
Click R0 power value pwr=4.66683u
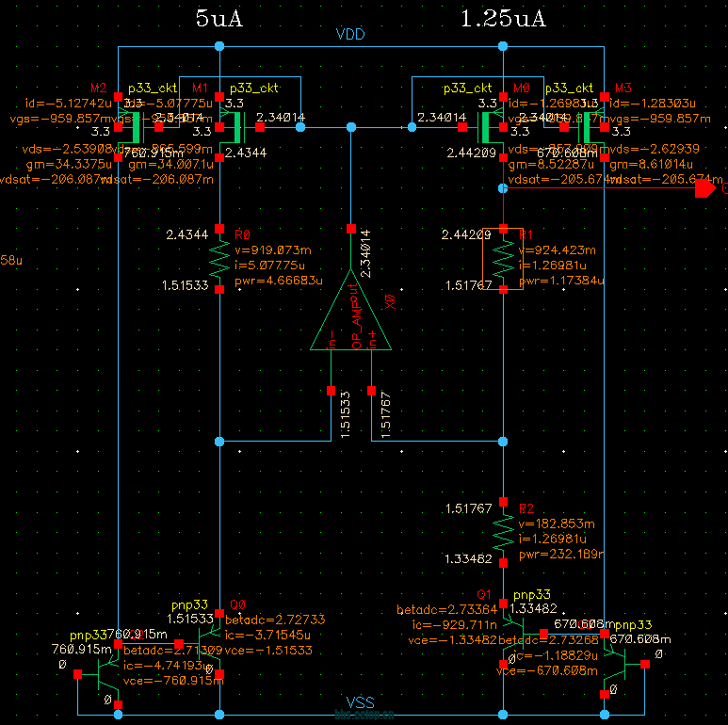pos(279,281)
